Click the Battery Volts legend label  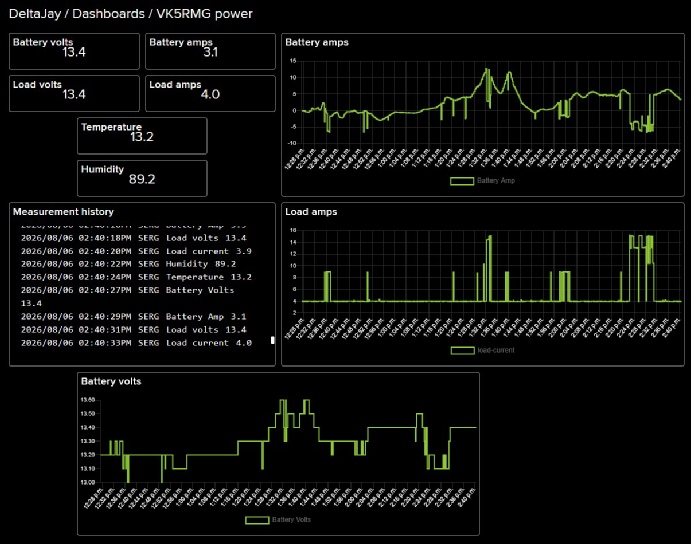click(x=291, y=520)
